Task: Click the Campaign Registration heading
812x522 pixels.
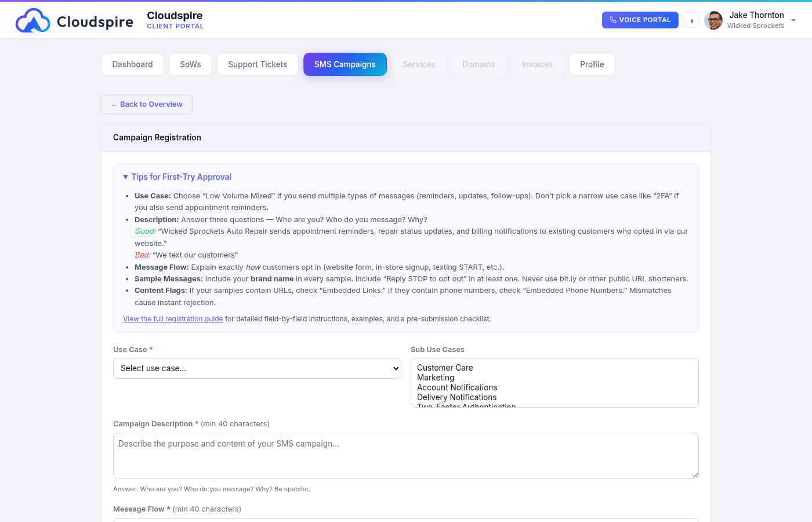Action: pos(157,137)
